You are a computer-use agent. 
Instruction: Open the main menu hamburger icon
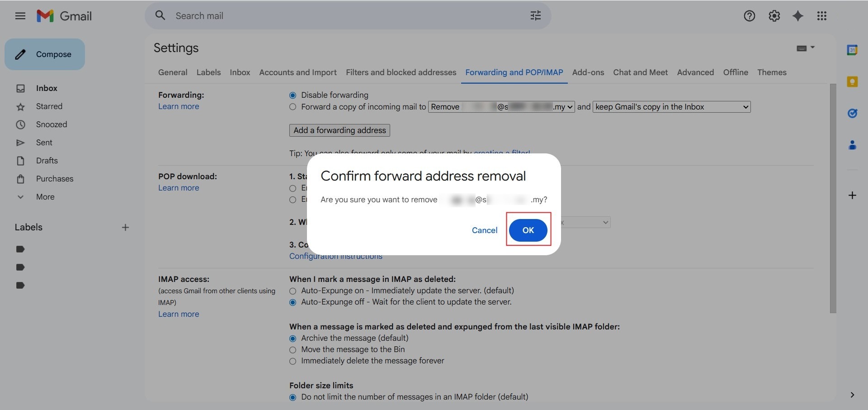(x=20, y=16)
